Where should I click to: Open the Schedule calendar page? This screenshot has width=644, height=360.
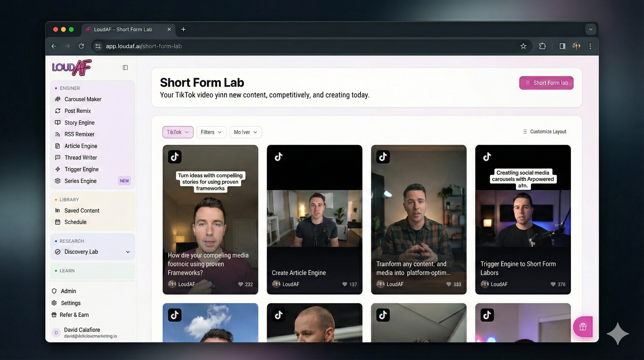[x=75, y=222]
